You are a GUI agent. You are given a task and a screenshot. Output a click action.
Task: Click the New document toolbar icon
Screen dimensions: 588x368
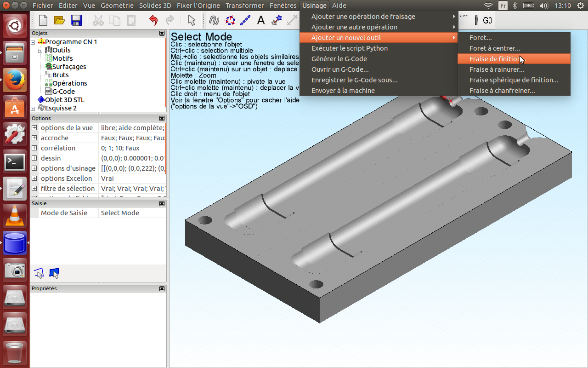(x=43, y=20)
